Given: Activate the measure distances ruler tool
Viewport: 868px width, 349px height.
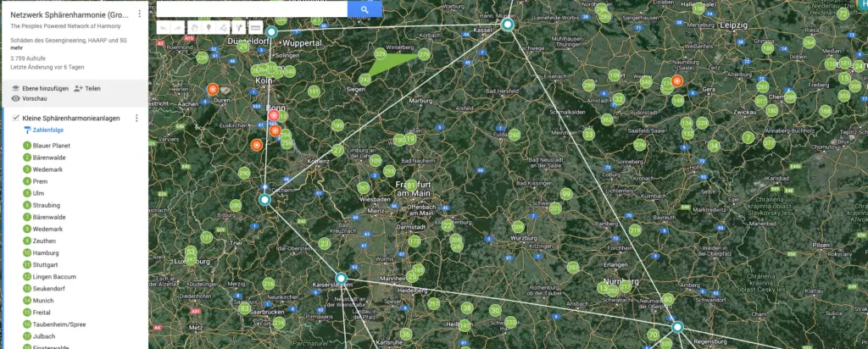Looking at the screenshot, I should pos(255,28).
